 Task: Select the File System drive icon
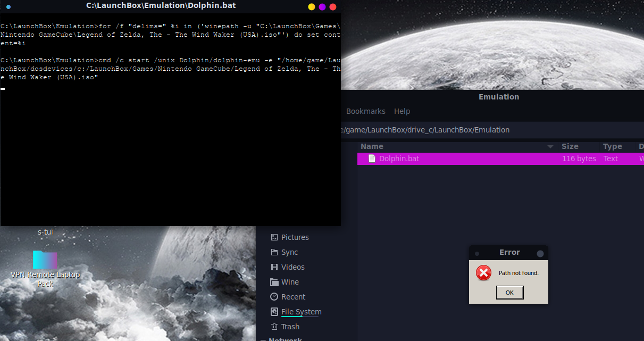274,312
